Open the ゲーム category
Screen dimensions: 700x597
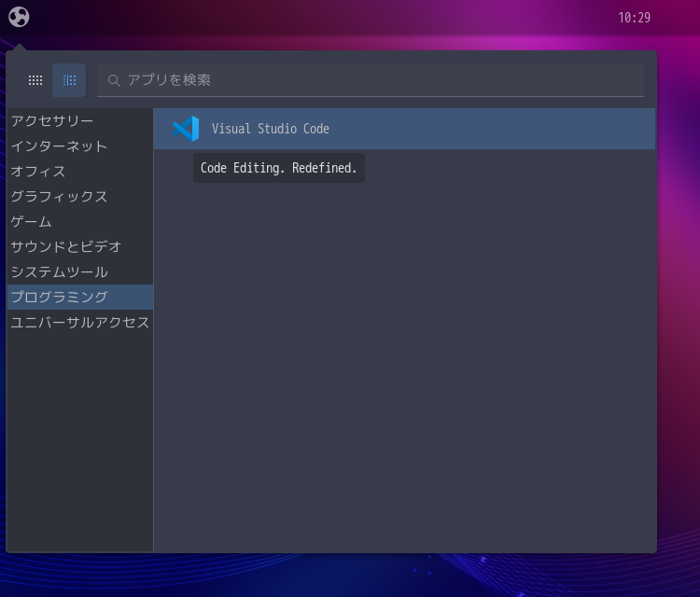[80, 222]
